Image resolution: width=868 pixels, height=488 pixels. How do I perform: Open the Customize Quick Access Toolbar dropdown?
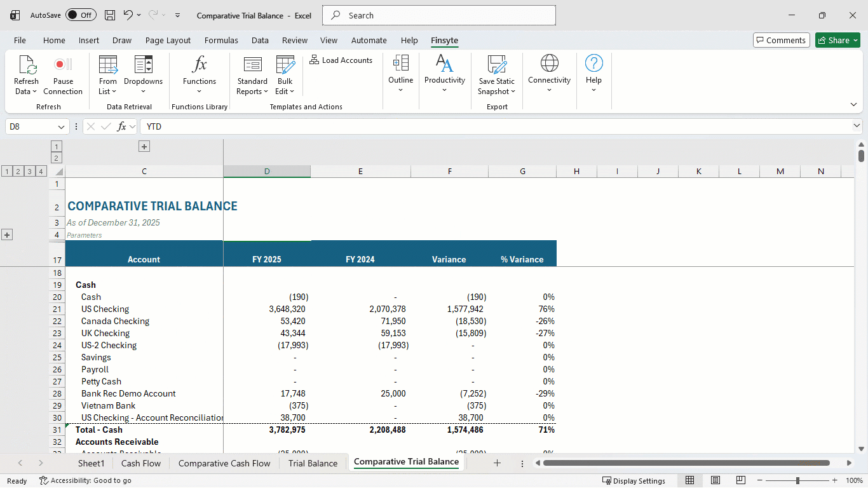[x=177, y=15]
